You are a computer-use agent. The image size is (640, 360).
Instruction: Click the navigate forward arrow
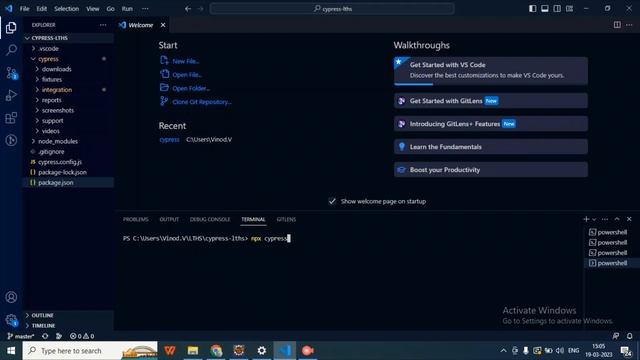(200, 9)
